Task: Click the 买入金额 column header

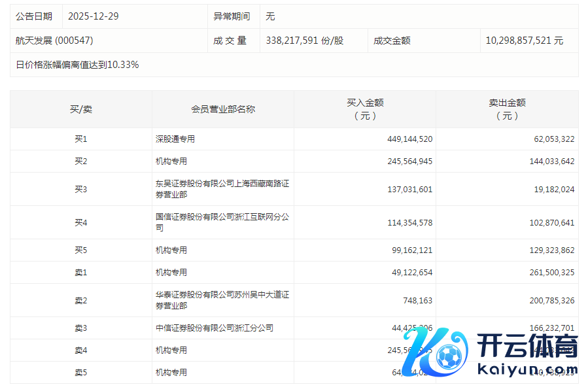Action: [365, 109]
